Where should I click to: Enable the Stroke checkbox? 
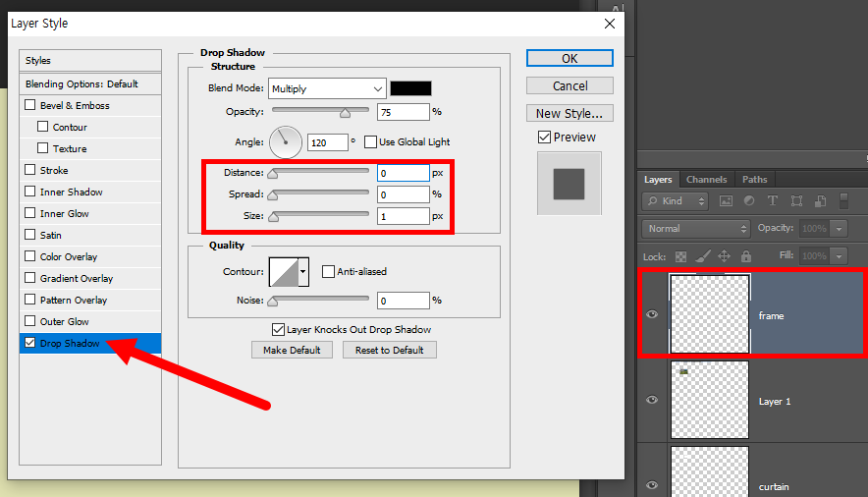coord(30,169)
